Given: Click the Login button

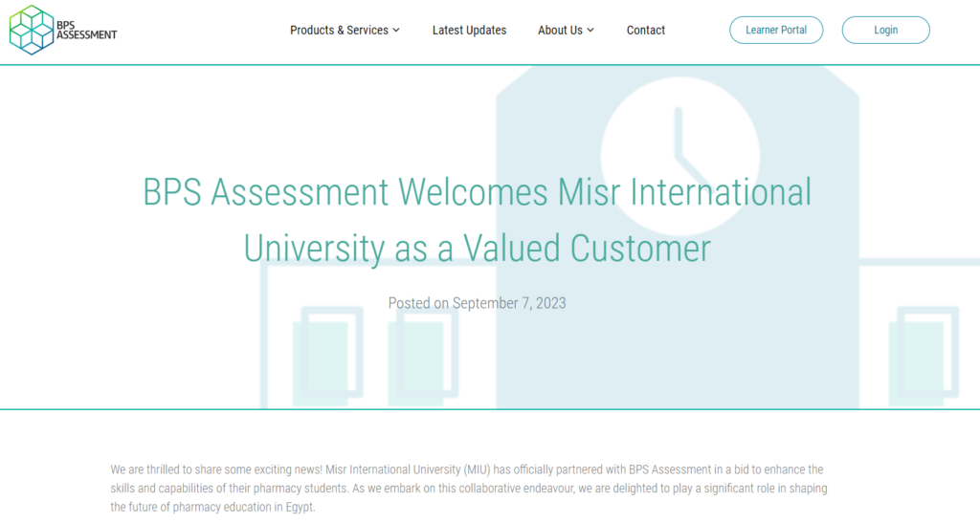Looking at the screenshot, I should point(885,30).
